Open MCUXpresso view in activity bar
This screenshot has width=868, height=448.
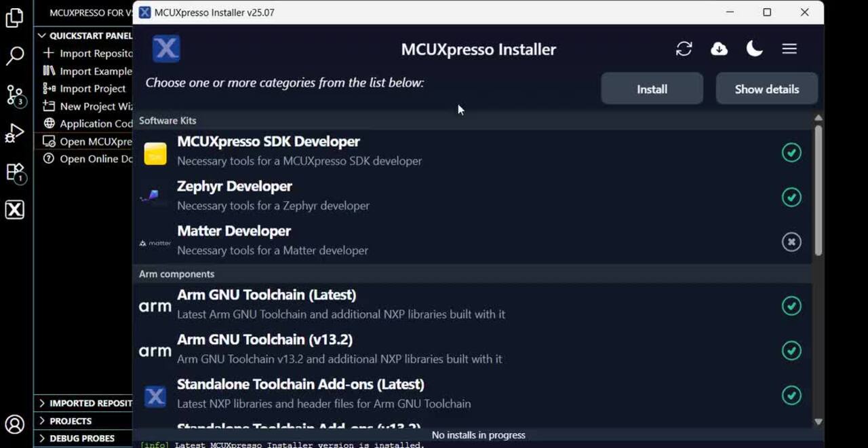point(15,210)
